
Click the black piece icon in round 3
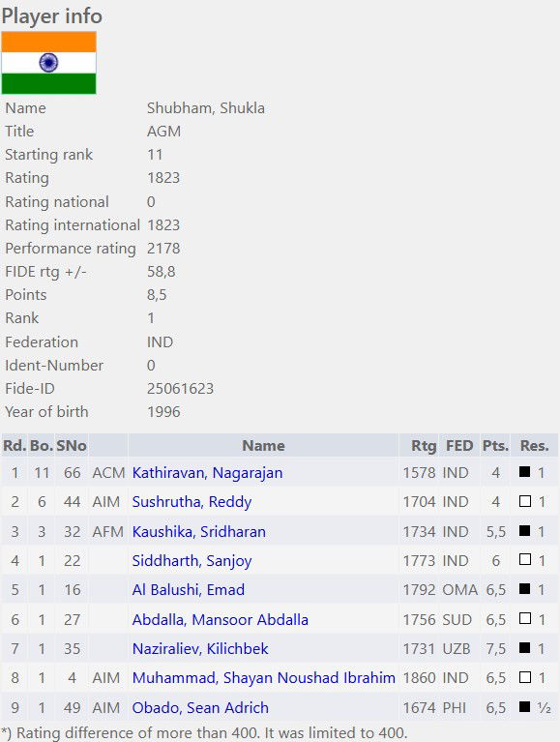pyautogui.click(x=524, y=530)
